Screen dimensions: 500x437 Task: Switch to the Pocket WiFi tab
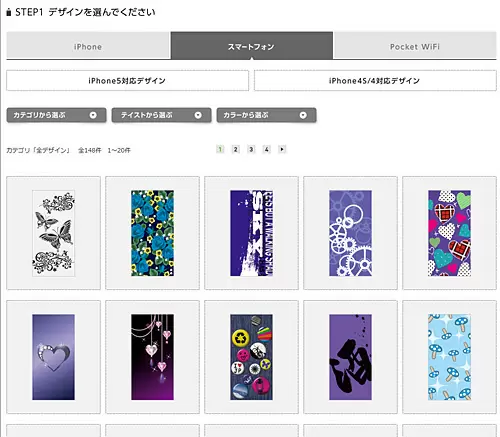[x=415, y=46]
